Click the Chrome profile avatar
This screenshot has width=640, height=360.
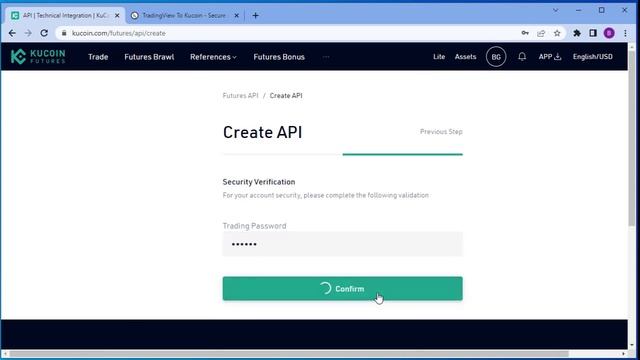click(609, 33)
